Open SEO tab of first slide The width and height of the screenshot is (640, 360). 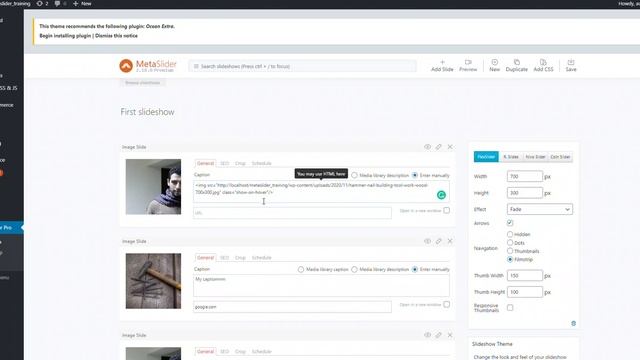224,163
